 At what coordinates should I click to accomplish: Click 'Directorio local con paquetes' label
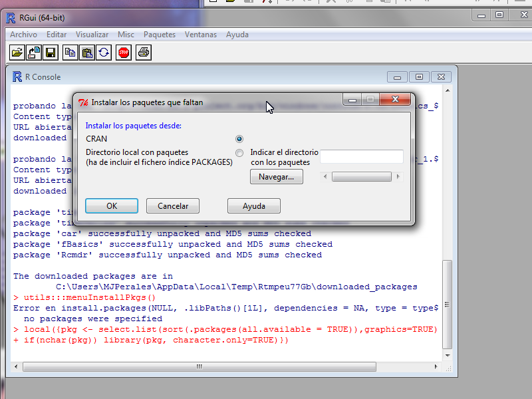click(137, 152)
